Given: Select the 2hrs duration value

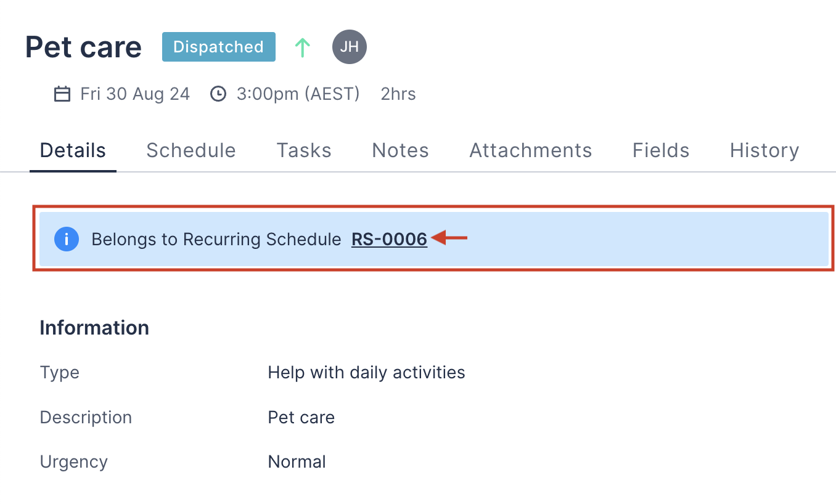Looking at the screenshot, I should click(x=398, y=94).
